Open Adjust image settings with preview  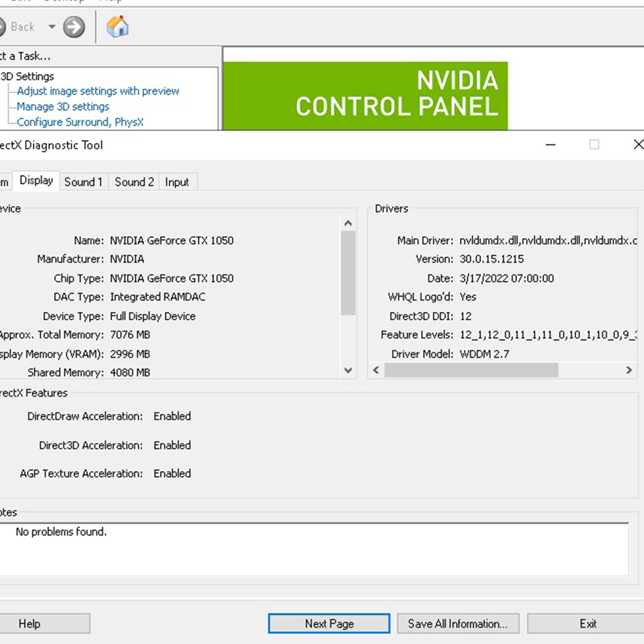click(98, 91)
